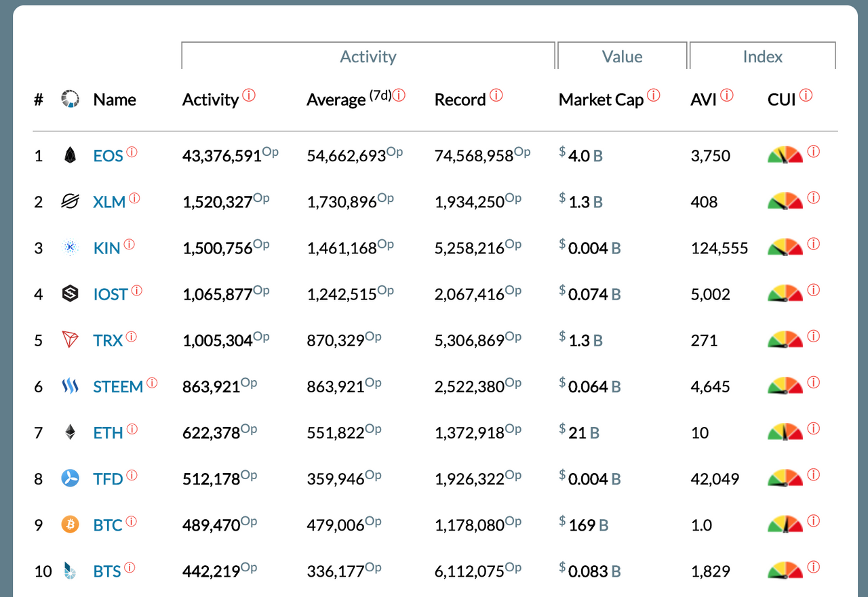Click the info icon beside XLM name
Image resolution: width=868 pixels, height=597 pixels.
click(134, 198)
